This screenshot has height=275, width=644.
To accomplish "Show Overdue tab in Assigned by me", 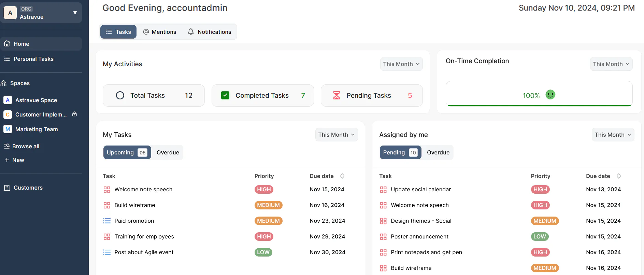I will tap(438, 152).
